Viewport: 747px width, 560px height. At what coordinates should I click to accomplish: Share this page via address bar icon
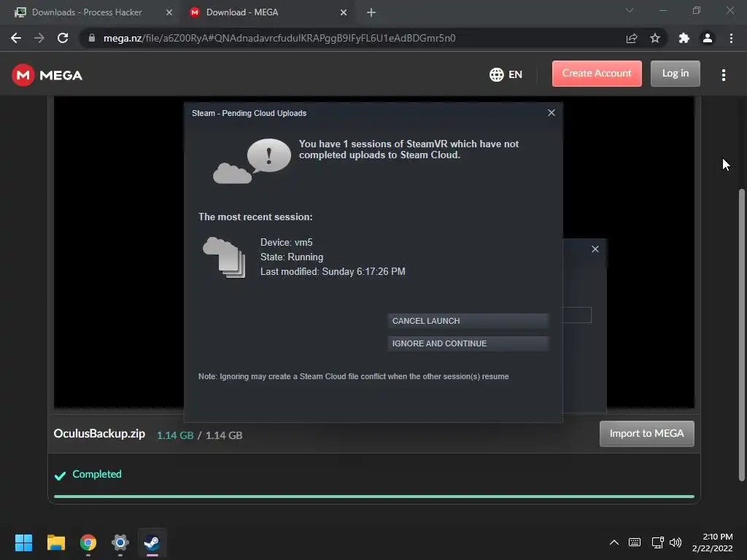coord(632,38)
